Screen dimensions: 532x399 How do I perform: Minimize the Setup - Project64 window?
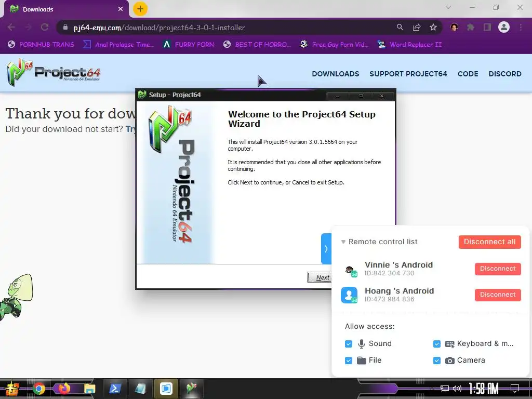338,96
